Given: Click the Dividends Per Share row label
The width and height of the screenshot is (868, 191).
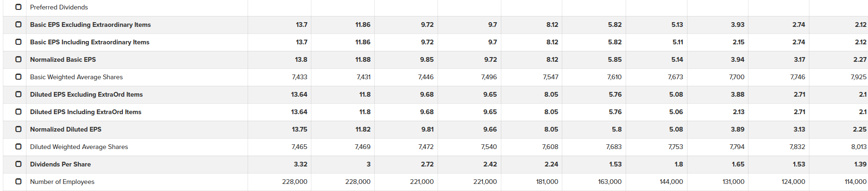Looking at the screenshot, I should coord(60,164).
